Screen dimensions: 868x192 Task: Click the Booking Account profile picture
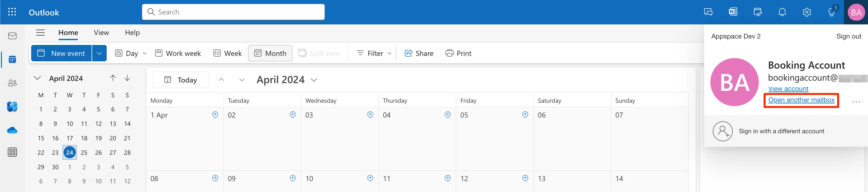click(x=734, y=82)
